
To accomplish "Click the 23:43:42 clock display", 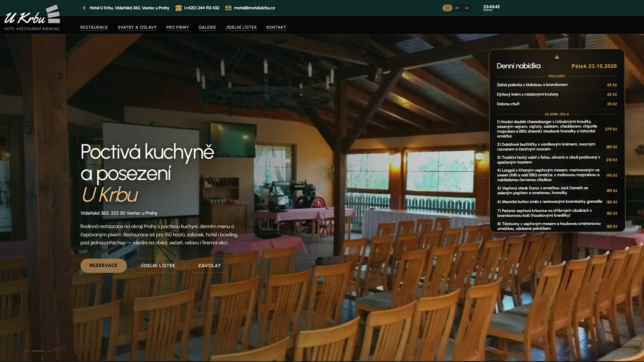I will click(x=491, y=7).
